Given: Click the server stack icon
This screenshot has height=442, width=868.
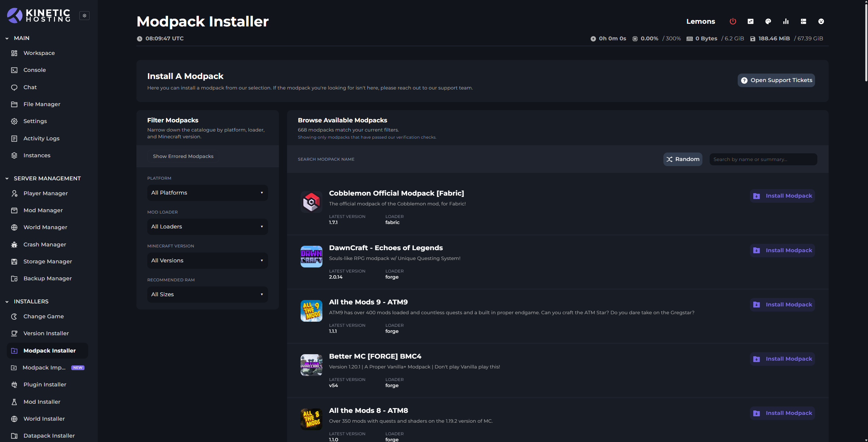Looking at the screenshot, I should pyautogui.click(x=804, y=21).
